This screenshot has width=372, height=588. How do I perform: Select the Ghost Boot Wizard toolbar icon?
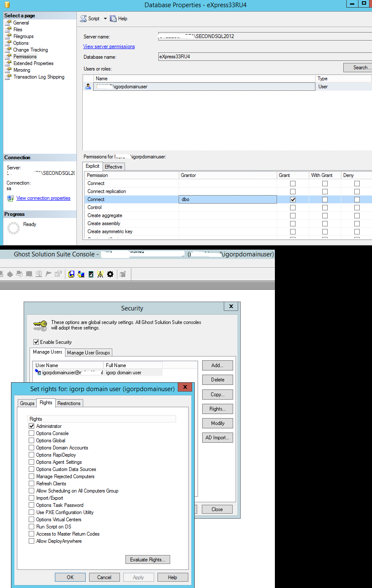pos(82,274)
